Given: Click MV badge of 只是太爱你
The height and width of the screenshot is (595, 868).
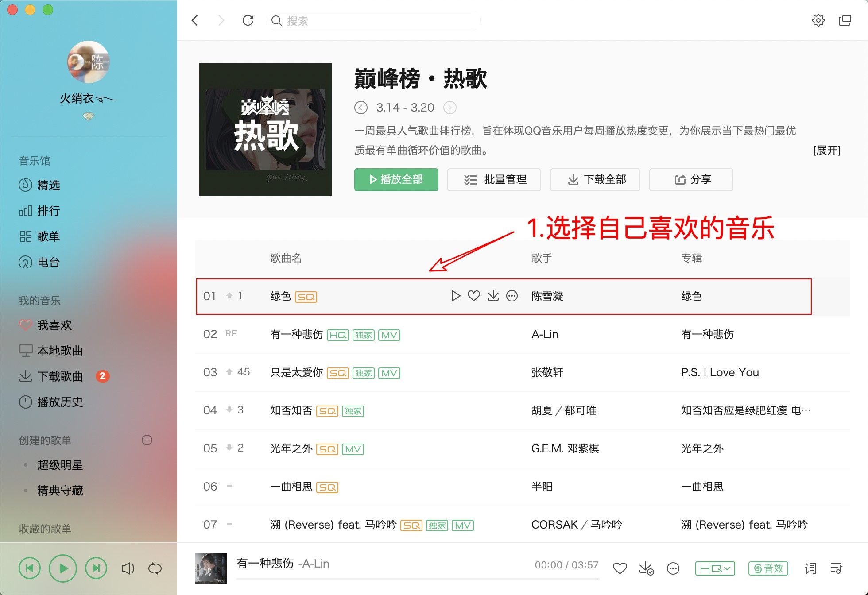Looking at the screenshot, I should [x=389, y=373].
